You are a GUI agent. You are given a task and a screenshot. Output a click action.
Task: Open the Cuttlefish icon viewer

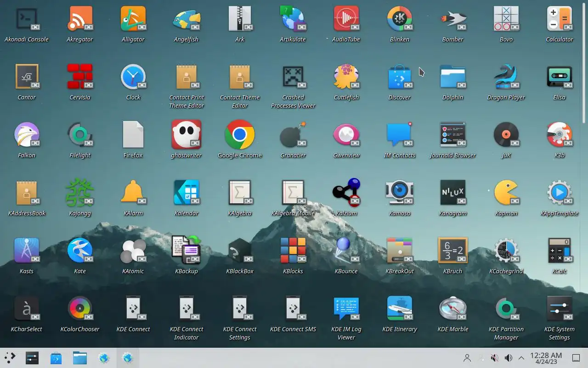point(346,76)
